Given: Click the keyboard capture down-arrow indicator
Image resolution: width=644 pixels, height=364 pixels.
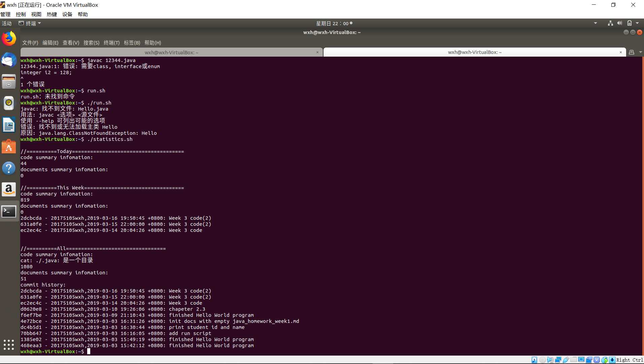Looking at the screenshot, I should [612, 360].
